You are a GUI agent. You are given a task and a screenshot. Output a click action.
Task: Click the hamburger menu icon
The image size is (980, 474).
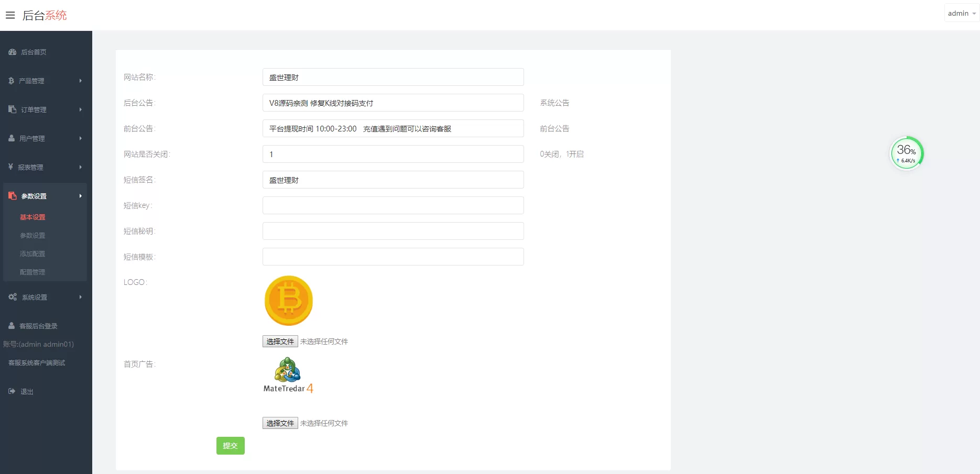[10, 15]
